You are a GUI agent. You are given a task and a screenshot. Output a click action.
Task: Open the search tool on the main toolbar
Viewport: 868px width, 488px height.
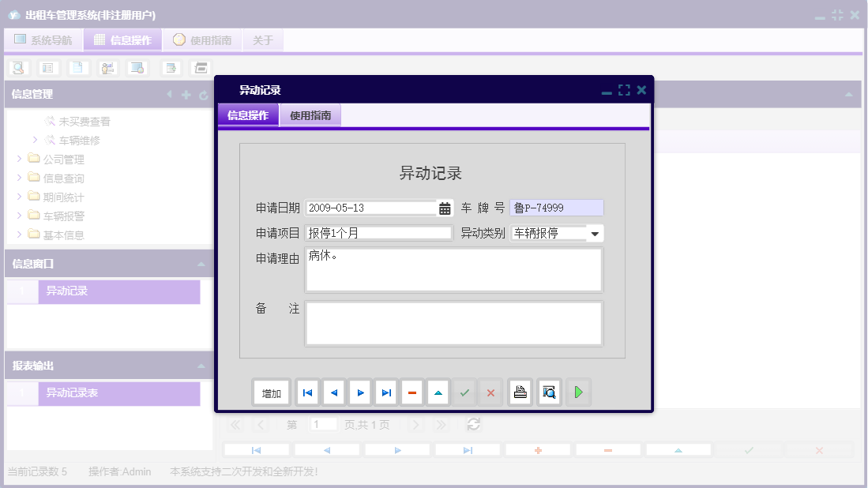[x=17, y=68]
